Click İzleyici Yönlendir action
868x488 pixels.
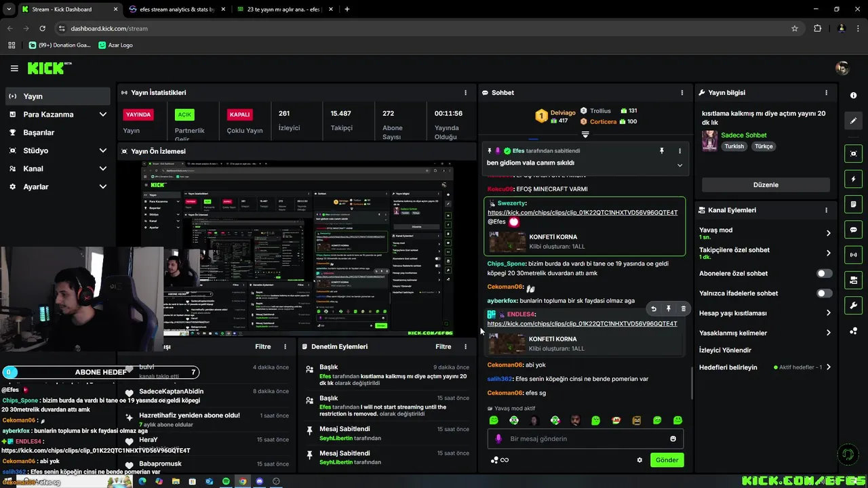click(725, 350)
